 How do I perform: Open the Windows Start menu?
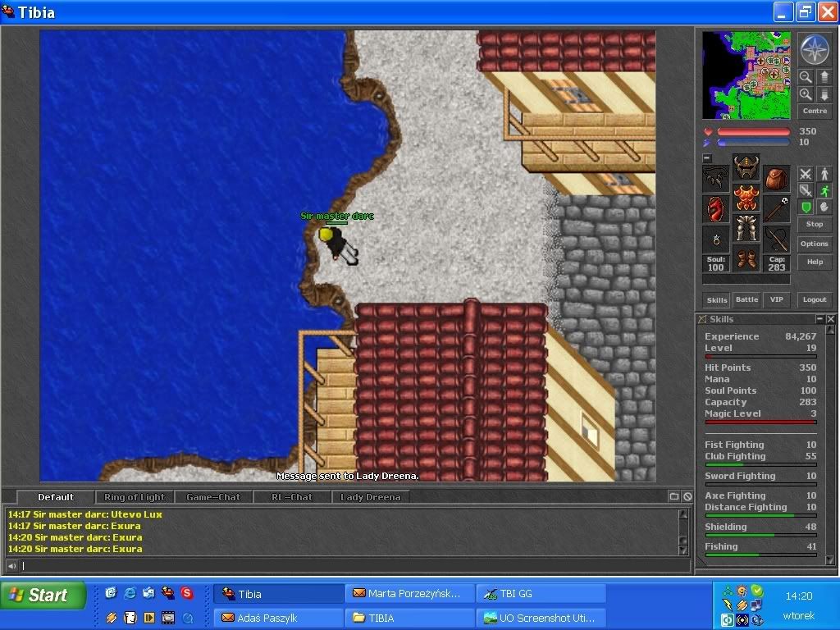tap(43, 596)
